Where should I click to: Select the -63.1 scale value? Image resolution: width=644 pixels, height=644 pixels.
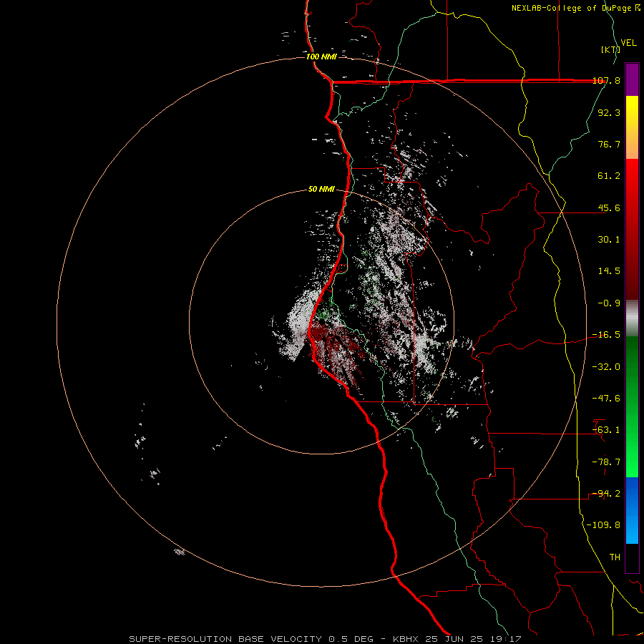(x=606, y=430)
